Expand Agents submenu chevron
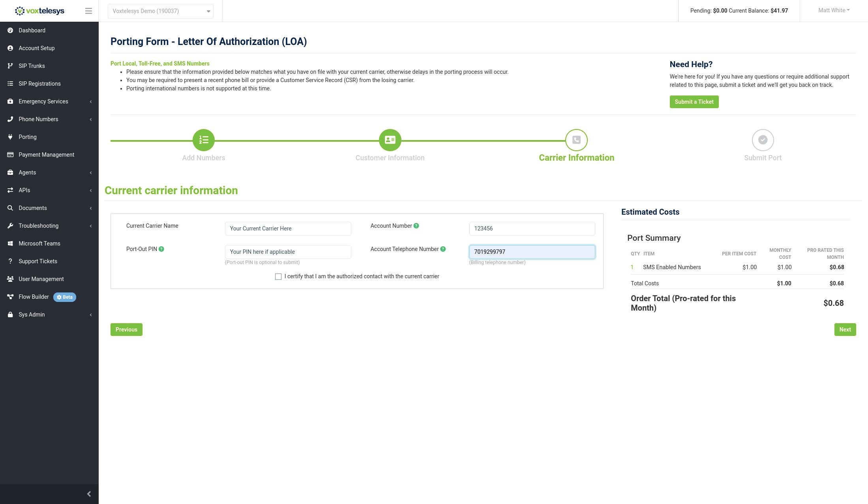 [x=91, y=173]
